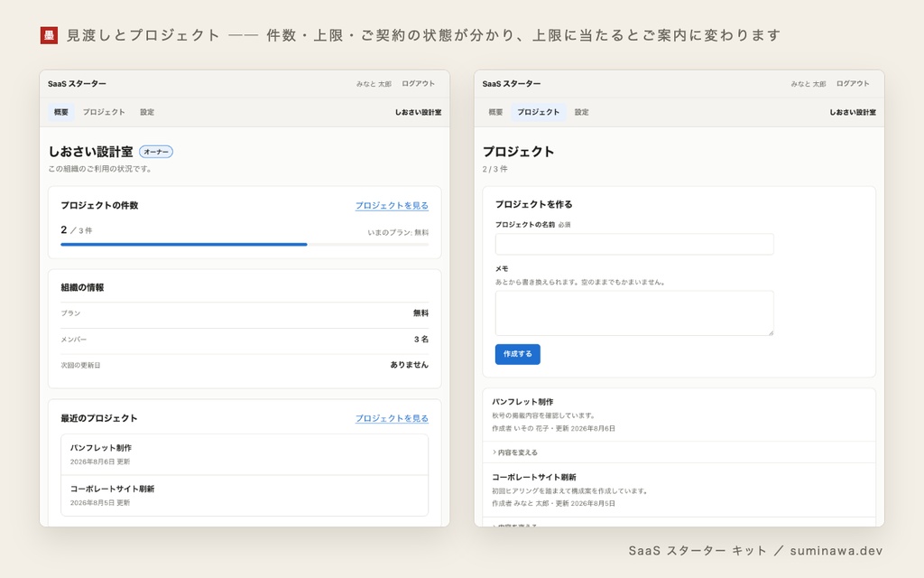Click SaaS スターター title in the project-list window
Screen dimensions: 924x578
click(512, 84)
